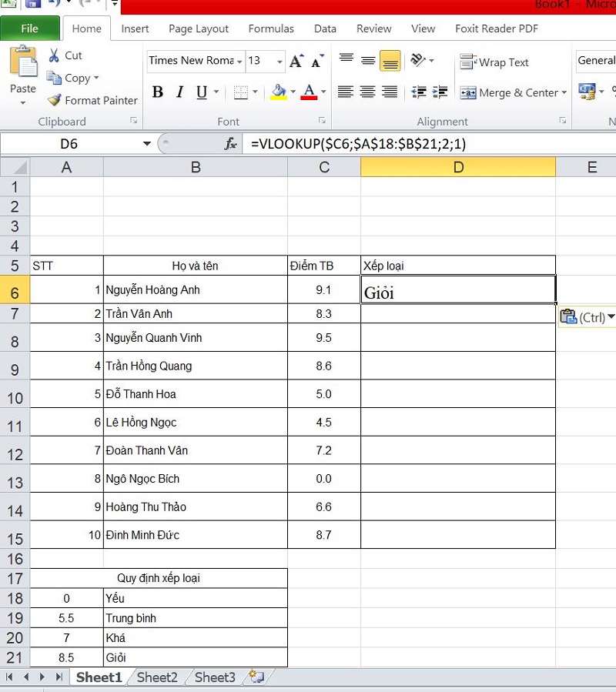
Task: Click the Insert Worksheet tab icon
Action: 256,677
